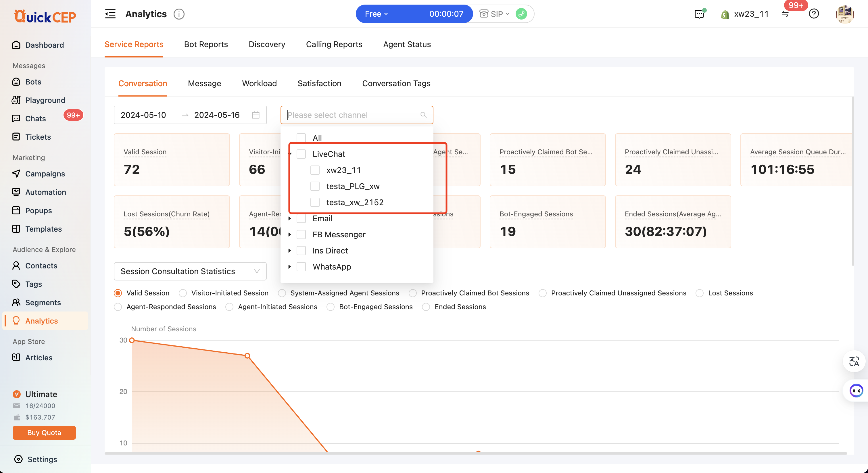Click the Analytics info icon

pyautogui.click(x=179, y=14)
